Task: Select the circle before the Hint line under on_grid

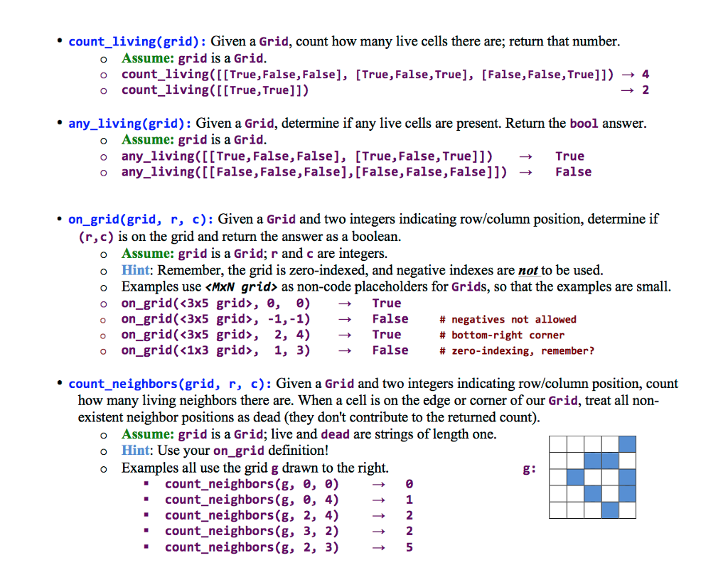Action: point(104,270)
